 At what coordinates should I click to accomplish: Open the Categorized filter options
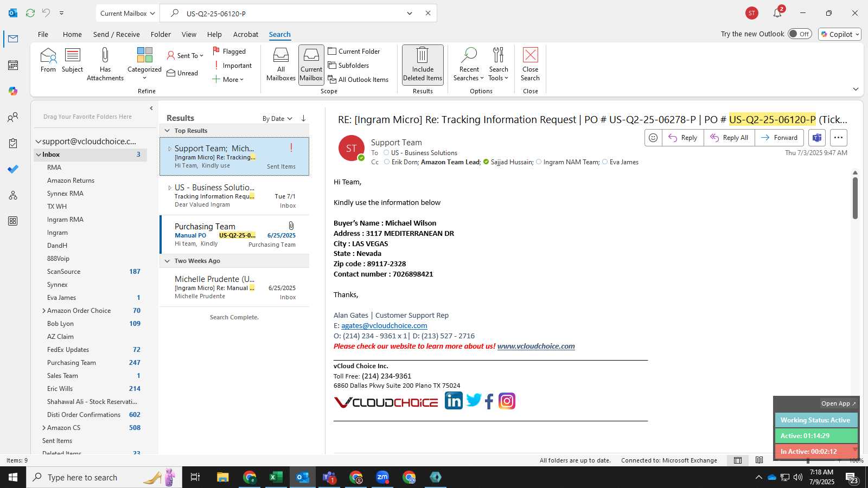(144, 64)
